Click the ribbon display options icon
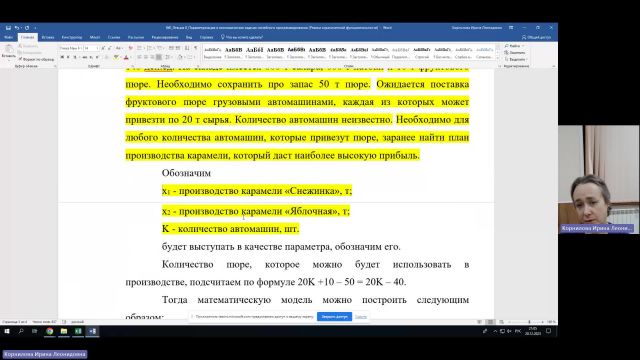This screenshot has height=360, width=640. [511, 28]
